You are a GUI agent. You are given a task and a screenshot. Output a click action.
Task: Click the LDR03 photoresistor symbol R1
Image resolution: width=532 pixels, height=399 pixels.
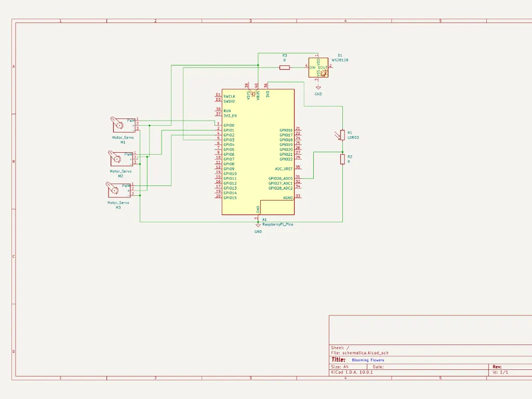point(343,135)
